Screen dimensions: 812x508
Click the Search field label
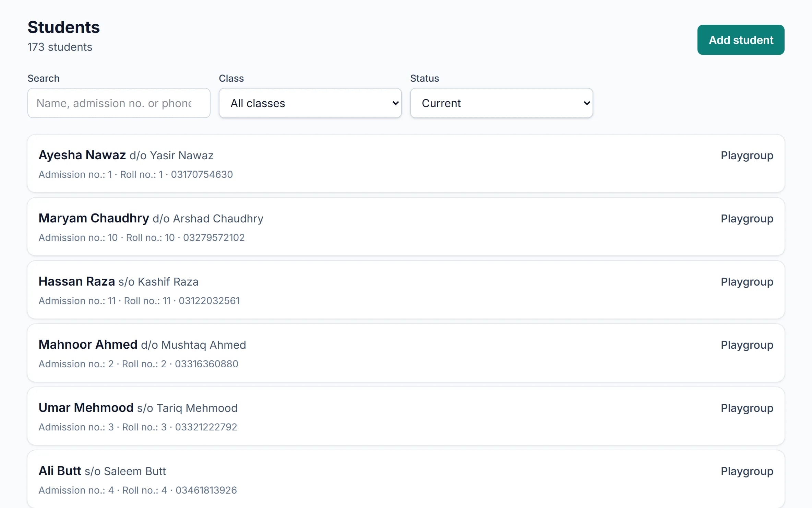click(44, 78)
